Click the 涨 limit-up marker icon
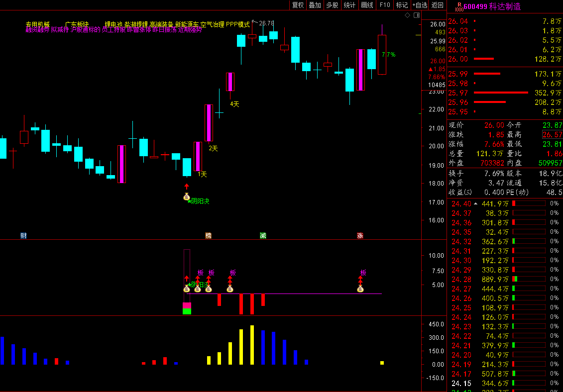Image resolution: width=563 pixels, height=392 pixels. pyautogui.click(x=360, y=235)
